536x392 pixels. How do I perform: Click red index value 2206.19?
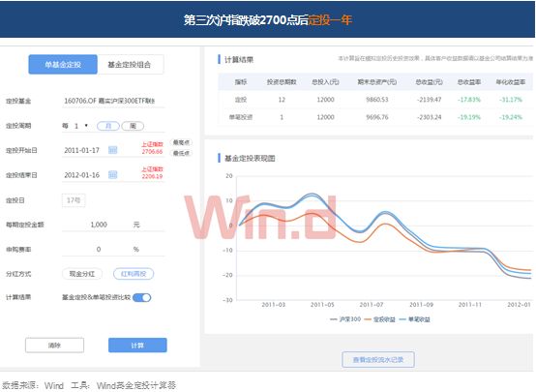click(153, 176)
